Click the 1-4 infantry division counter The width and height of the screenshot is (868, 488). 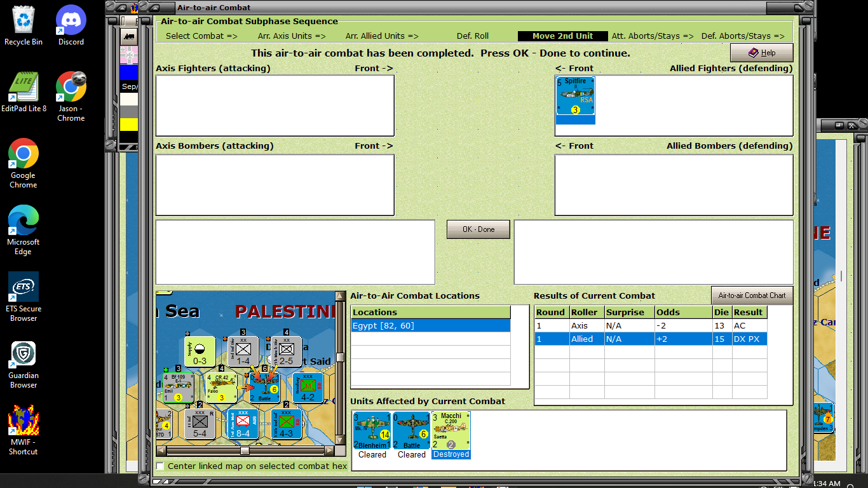(x=243, y=351)
